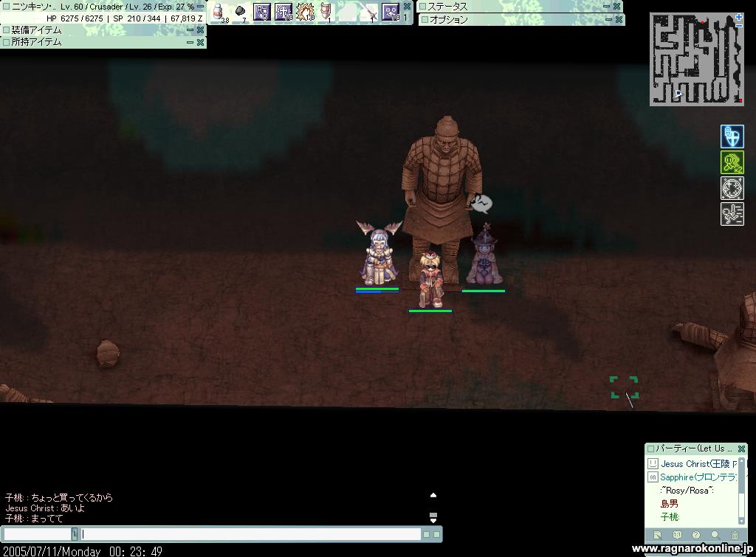Click the party list scroll down arrow

coord(741,522)
